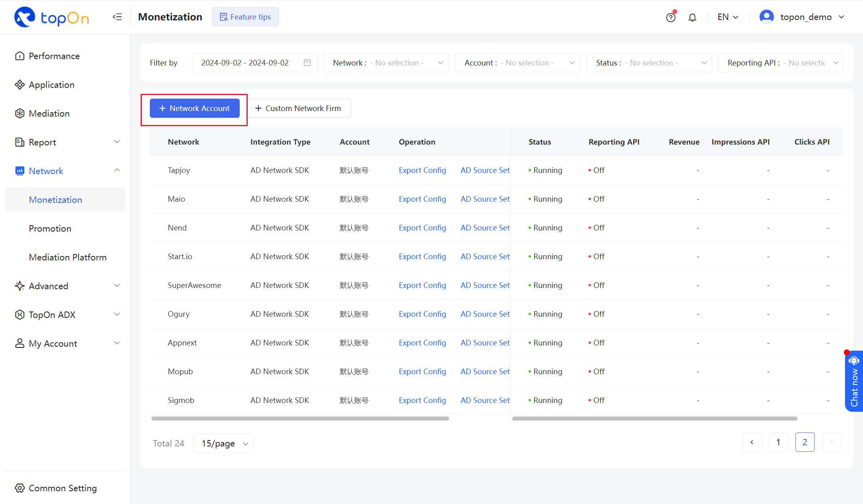The image size is (863, 504).
Task: Expand the Advanced submenu
Action: pyautogui.click(x=117, y=286)
